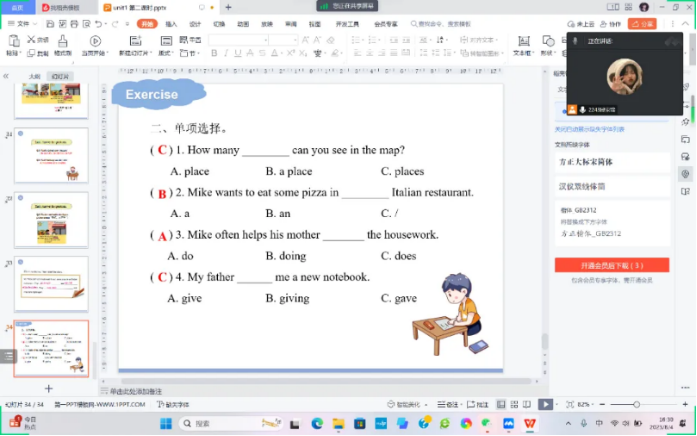This screenshot has width=697, height=436.
Task: Toggle Bold text formatting
Action: [x=213, y=53]
